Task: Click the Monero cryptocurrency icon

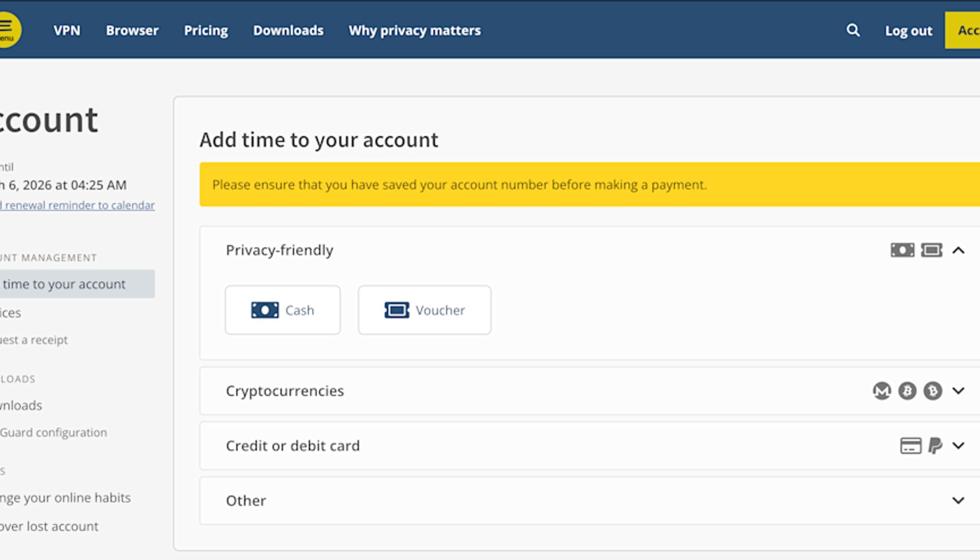Action: pyautogui.click(x=880, y=391)
